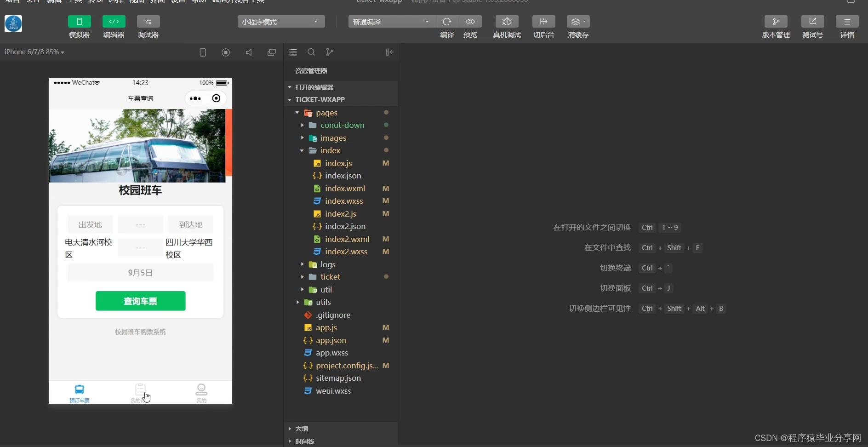Expand the ticket folder
Image resolution: width=868 pixels, height=447 pixels.
341,277
